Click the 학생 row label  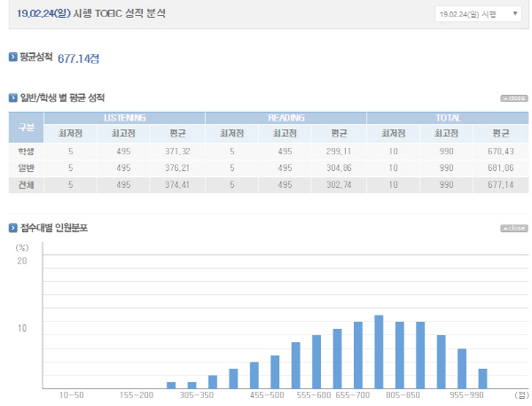26,152
